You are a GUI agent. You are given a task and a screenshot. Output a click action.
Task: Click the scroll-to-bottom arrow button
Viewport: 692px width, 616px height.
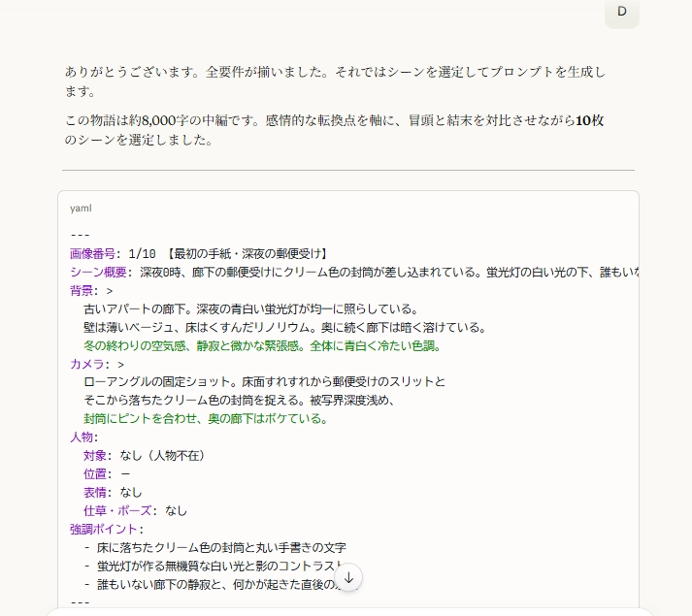click(348, 577)
